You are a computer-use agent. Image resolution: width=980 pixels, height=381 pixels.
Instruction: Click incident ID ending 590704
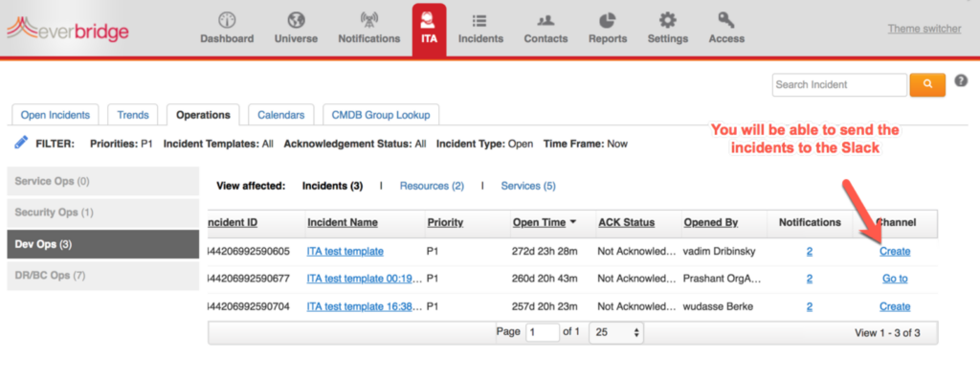[x=248, y=306]
